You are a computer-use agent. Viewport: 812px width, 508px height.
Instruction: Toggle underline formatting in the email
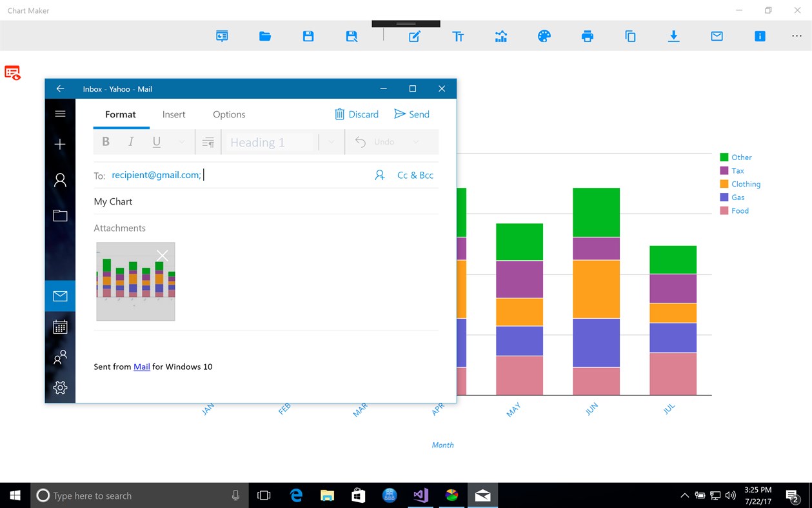155,141
